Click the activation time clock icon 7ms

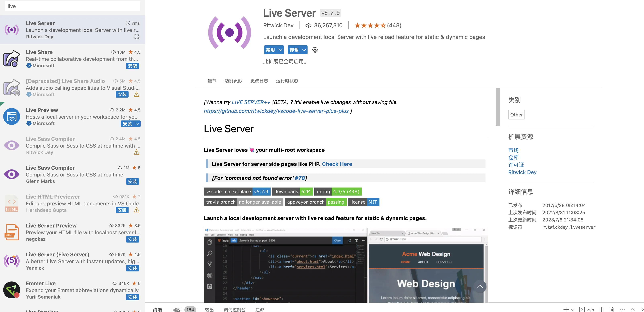point(128,23)
